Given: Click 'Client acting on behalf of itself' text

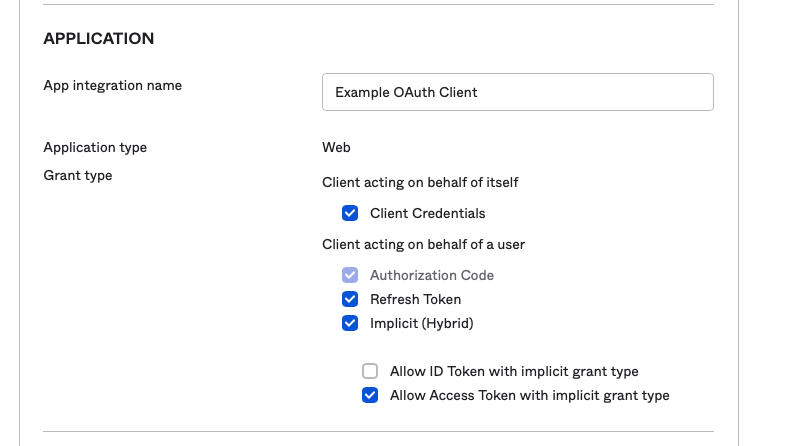Looking at the screenshot, I should (x=420, y=182).
